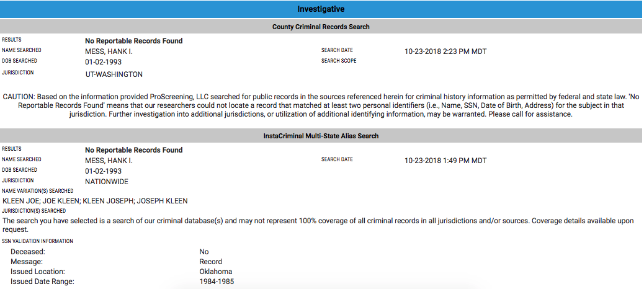Image resolution: width=644 pixels, height=289 pixels.
Task: Click the county search date 10-23-2018 2:23 PM MDT
Action: (x=445, y=51)
